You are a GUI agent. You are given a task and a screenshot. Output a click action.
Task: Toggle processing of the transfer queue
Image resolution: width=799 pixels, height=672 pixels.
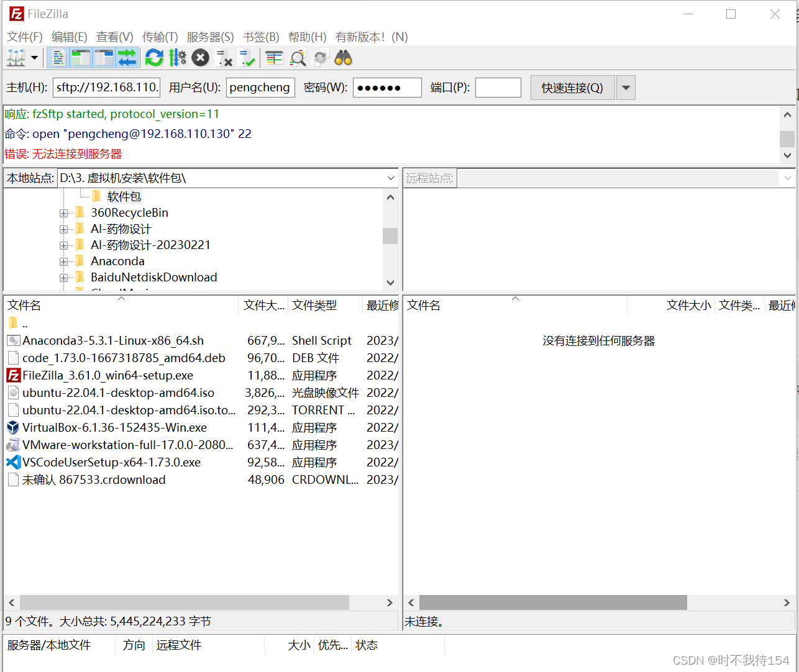[177, 57]
